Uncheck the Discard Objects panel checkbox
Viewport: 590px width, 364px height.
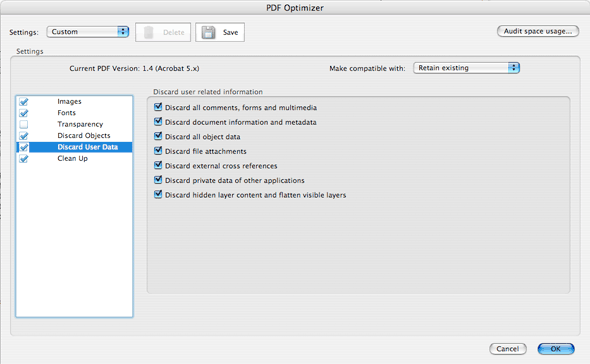pos(24,136)
